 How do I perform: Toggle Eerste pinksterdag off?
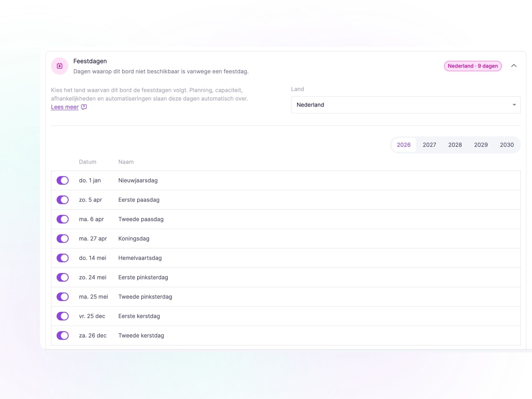[63, 277]
